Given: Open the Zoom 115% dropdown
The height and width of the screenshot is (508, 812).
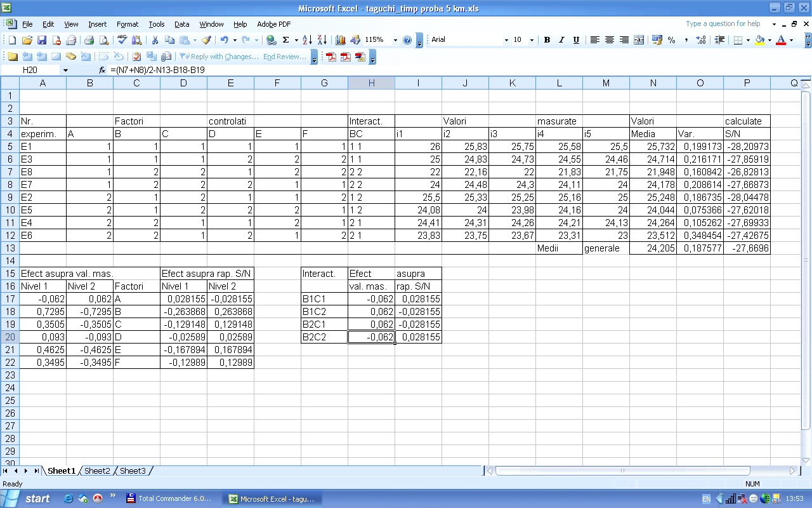Looking at the screenshot, I should 395,40.
